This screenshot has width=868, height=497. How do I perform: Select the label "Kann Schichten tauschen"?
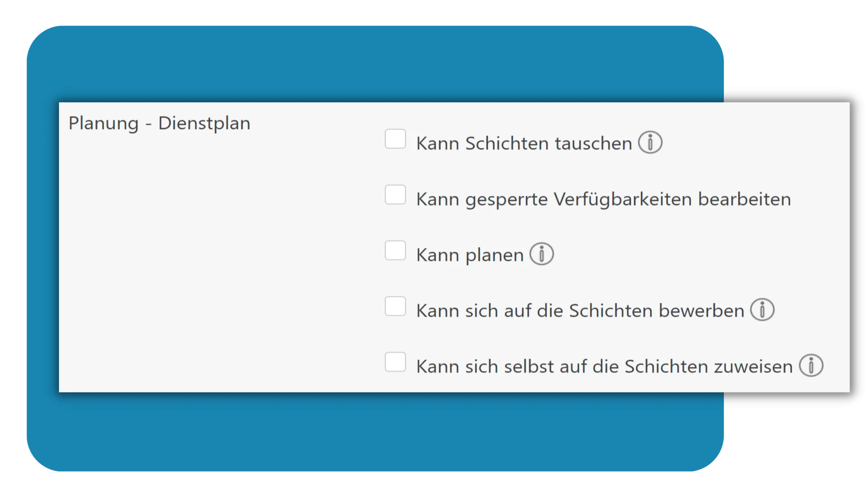[524, 143]
